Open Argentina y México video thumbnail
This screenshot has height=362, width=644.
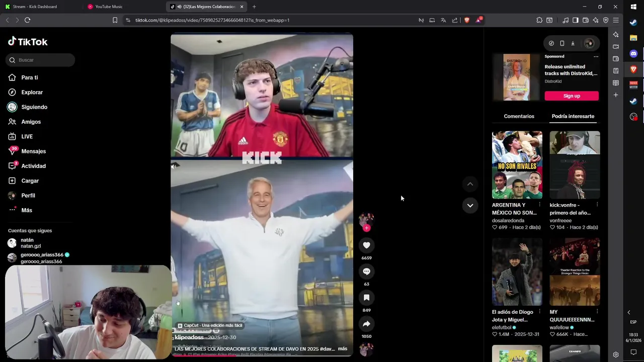(x=517, y=165)
